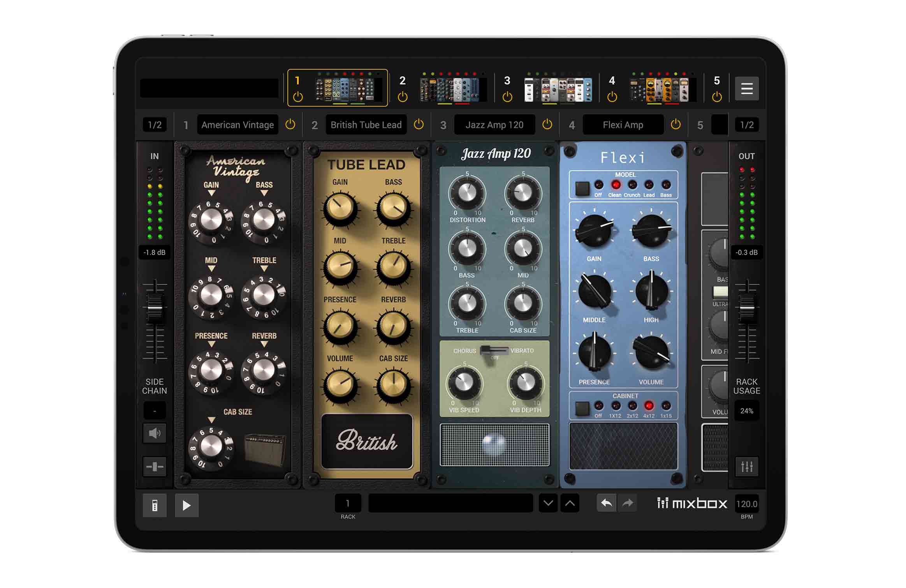Click the Flexi MODEL square selector button
Viewport: 906px width, 588px height.
pyautogui.click(x=582, y=188)
